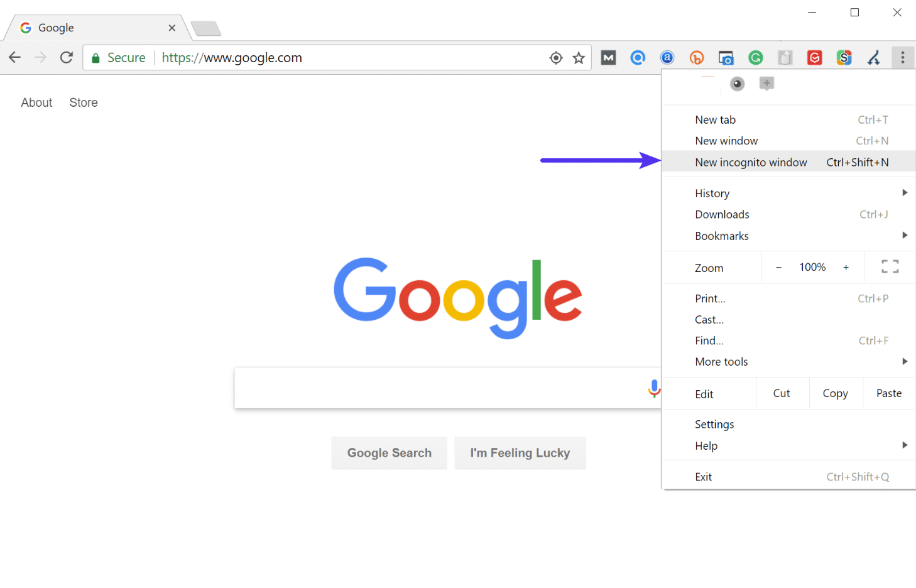Click the location target icon in address bar
The width and height of the screenshot is (916, 588).
pos(556,58)
